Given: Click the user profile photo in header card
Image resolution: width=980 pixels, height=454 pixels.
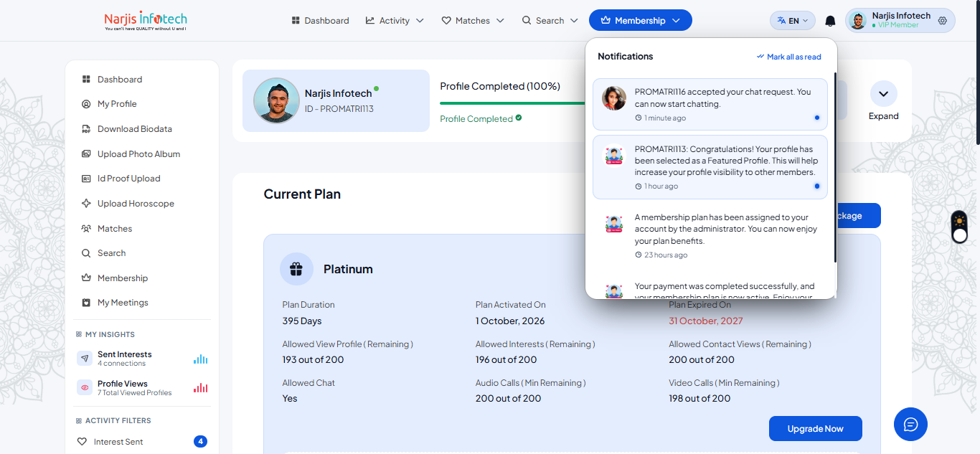Looking at the screenshot, I should (276, 100).
